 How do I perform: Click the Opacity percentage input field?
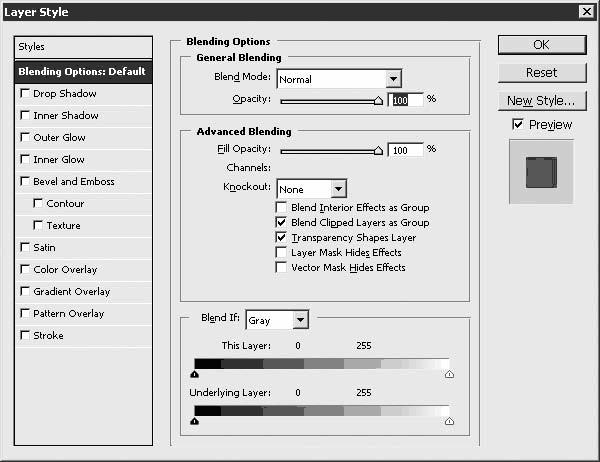tap(406, 100)
